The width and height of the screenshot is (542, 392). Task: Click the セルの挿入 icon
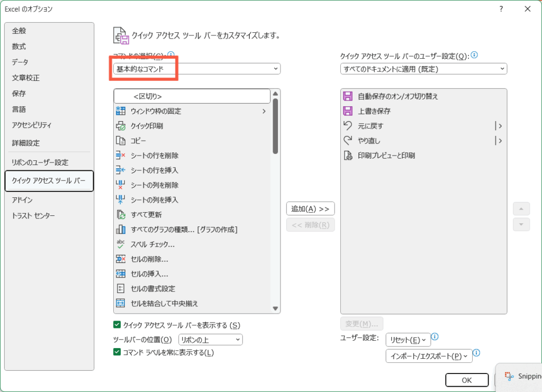point(121,274)
